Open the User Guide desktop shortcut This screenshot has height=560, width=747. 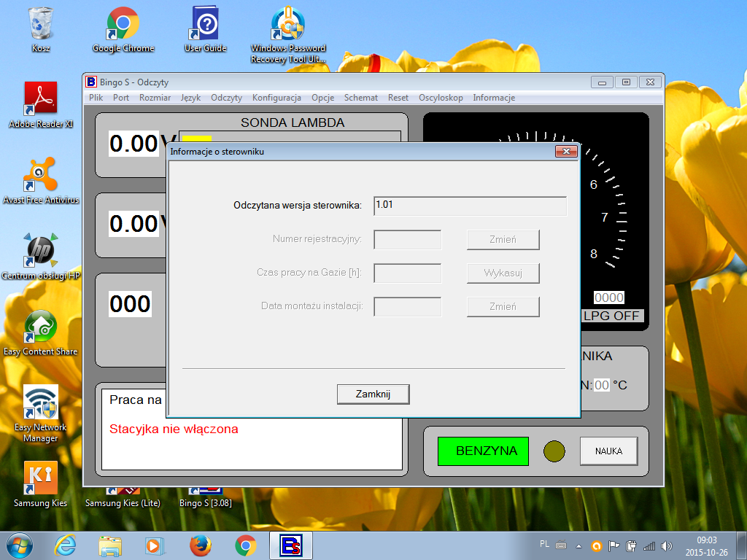pyautogui.click(x=205, y=28)
